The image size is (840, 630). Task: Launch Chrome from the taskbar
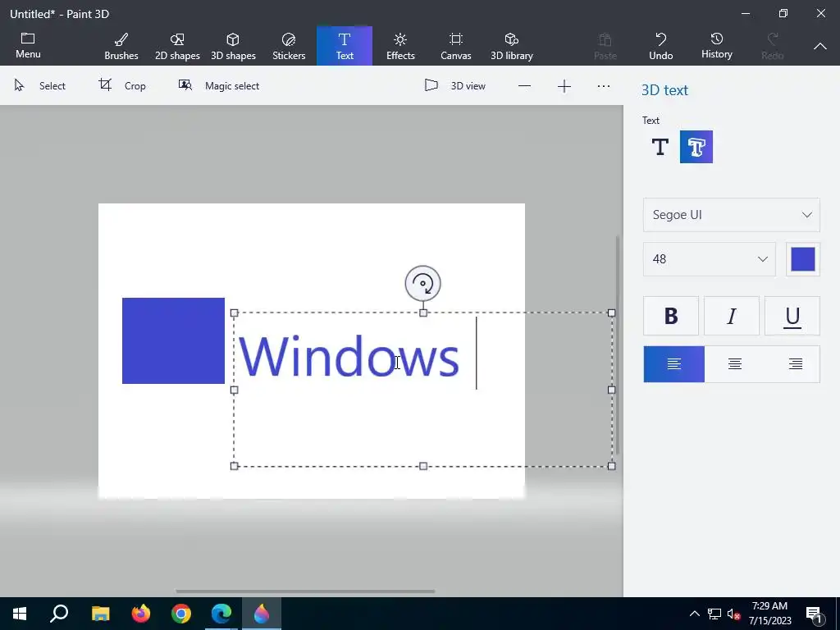(181, 614)
